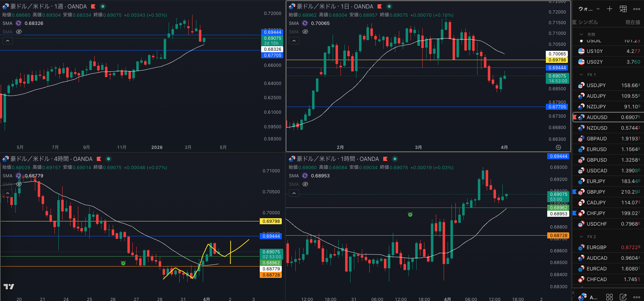This screenshot has width=644, height=301.
Task: Open chart settings gear on the daily chart
Action: [x=558, y=147]
